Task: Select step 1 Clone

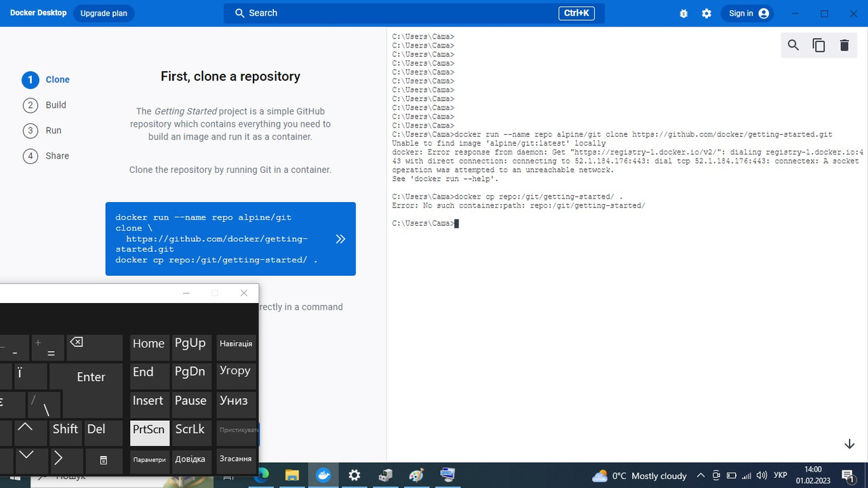Action: pos(46,80)
